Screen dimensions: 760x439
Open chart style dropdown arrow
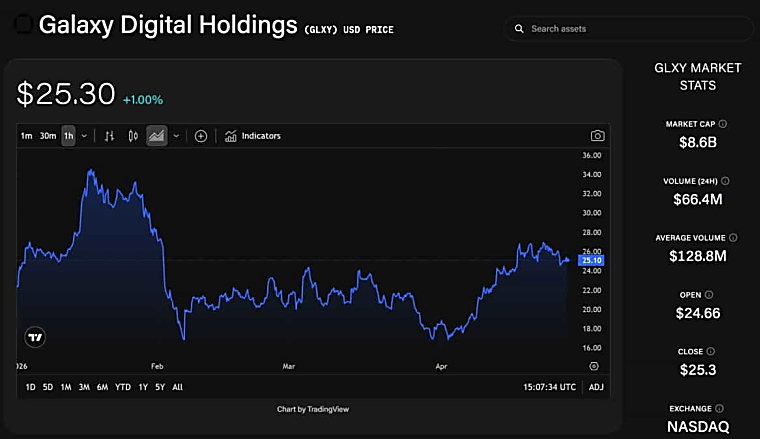[x=176, y=136]
